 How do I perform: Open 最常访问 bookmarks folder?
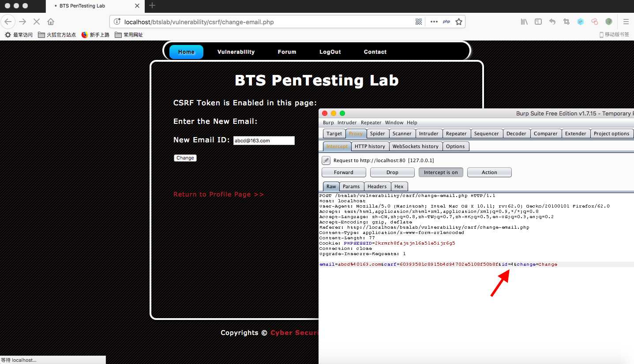pyautogui.click(x=19, y=35)
